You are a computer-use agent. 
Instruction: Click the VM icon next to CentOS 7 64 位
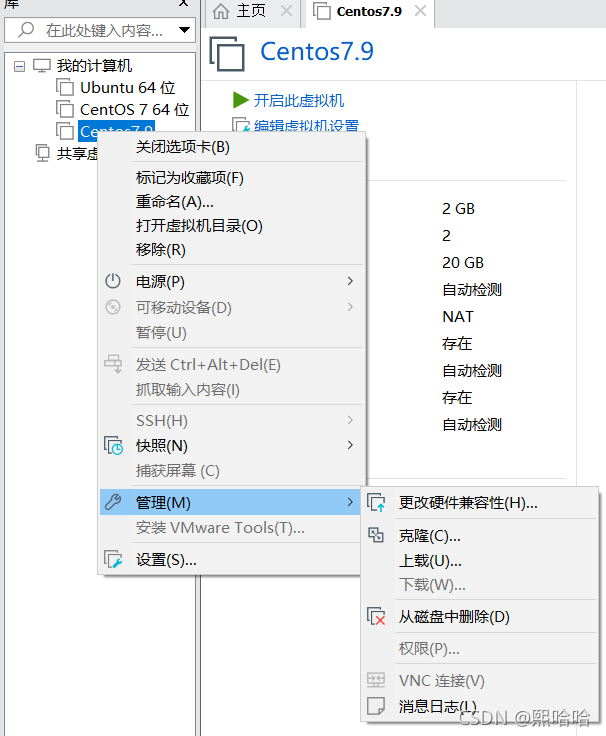tap(65, 109)
